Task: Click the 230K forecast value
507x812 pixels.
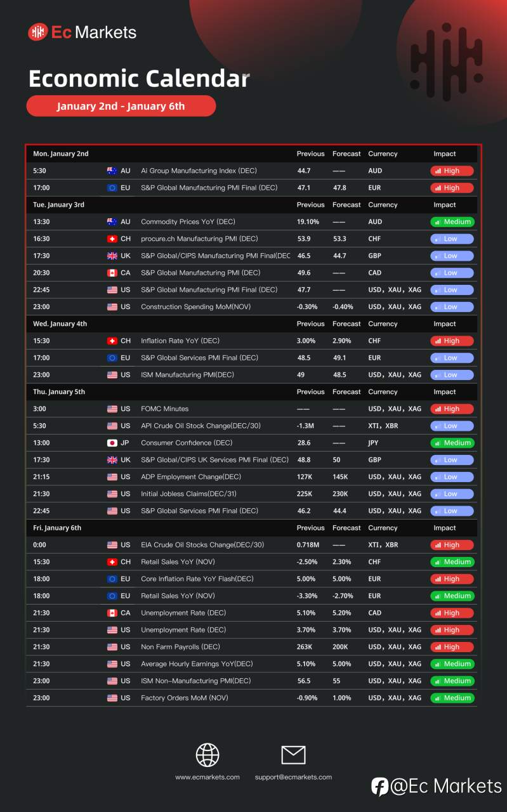Action: (x=341, y=494)
